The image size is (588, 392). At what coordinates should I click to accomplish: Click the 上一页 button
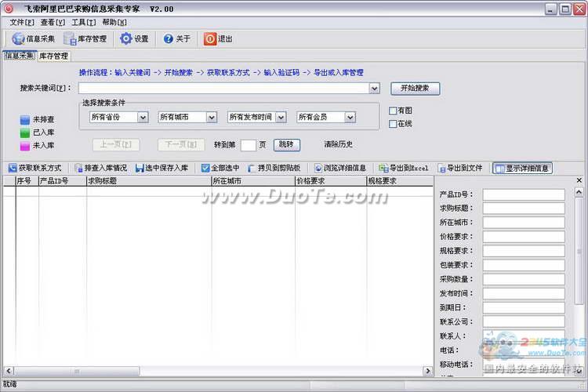[x=116, y=144]
